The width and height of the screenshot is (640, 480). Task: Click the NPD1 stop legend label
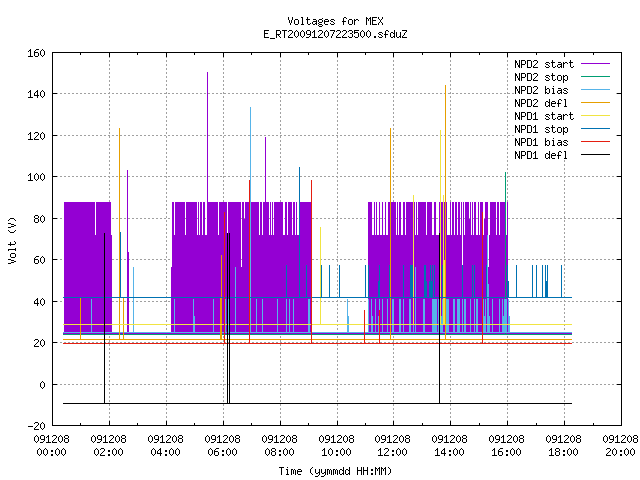541,129
